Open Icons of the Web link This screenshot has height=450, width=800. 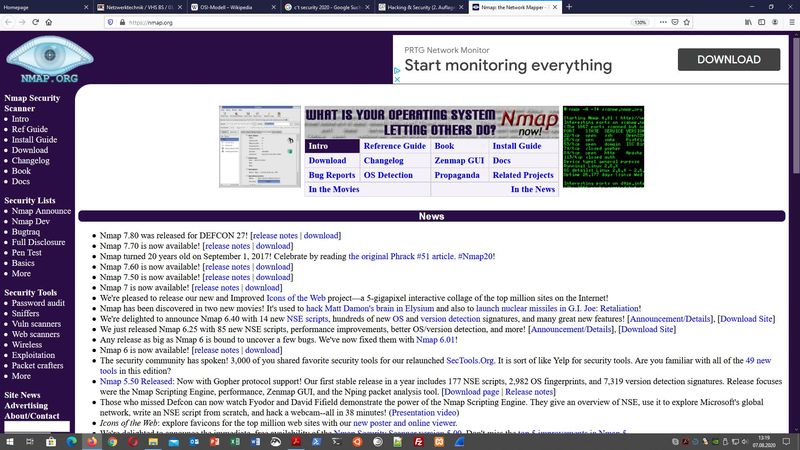tap(295, 298)
